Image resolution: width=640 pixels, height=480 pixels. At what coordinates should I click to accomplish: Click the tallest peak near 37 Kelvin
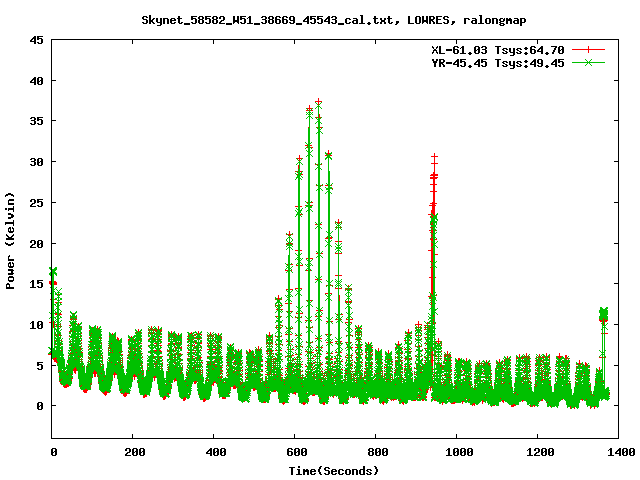[319, 102]
